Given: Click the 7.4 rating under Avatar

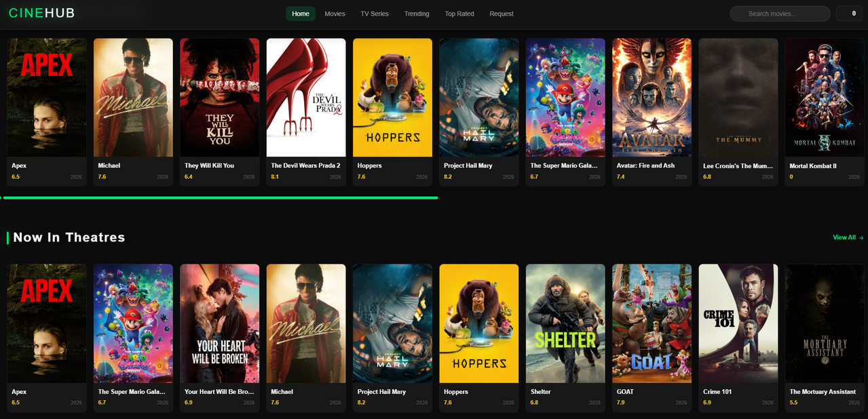Looking at the screenshot, I should (620, 177).
